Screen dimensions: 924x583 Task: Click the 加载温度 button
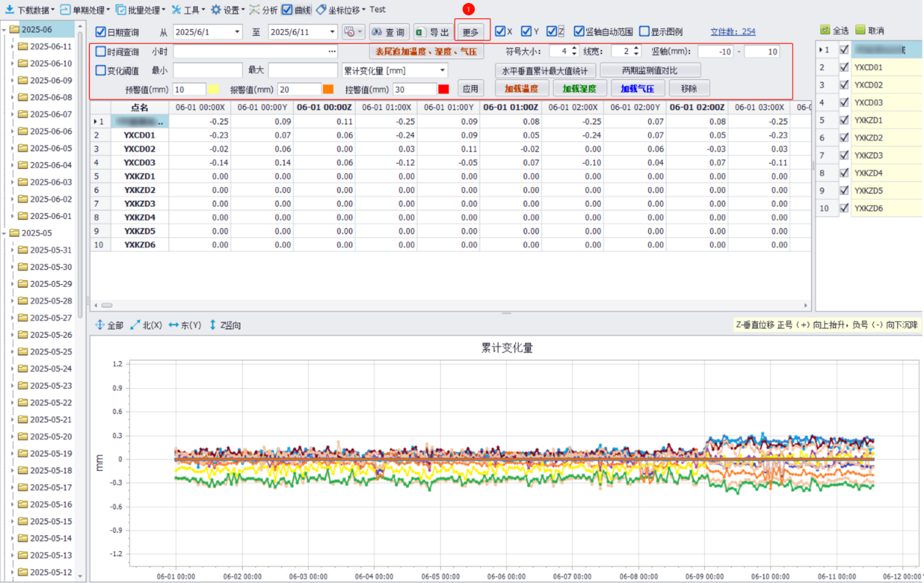coord(521,88)
